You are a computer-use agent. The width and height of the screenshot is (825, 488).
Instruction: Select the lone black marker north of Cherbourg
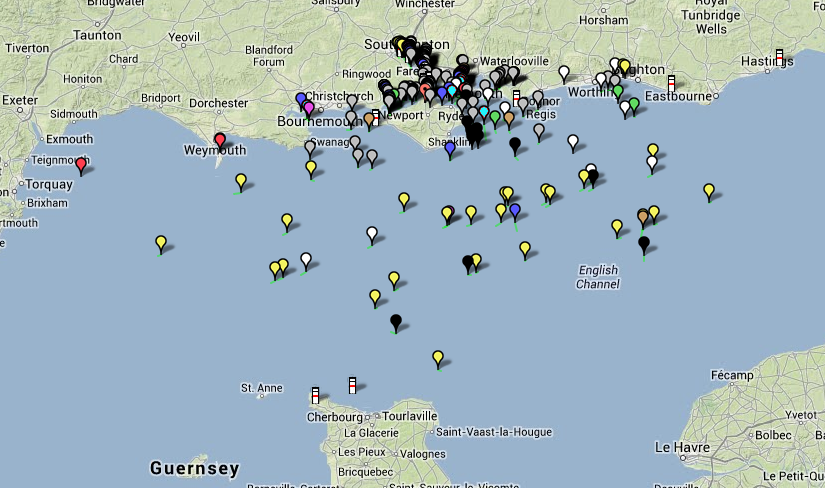point(396,323)
